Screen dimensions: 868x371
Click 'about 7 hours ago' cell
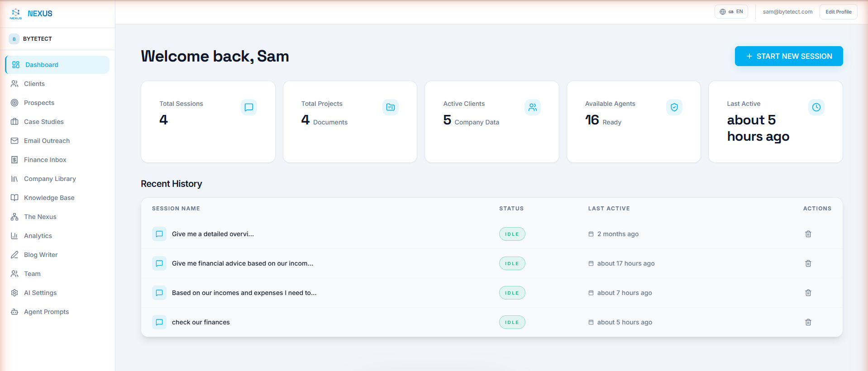tap(620, 293)
